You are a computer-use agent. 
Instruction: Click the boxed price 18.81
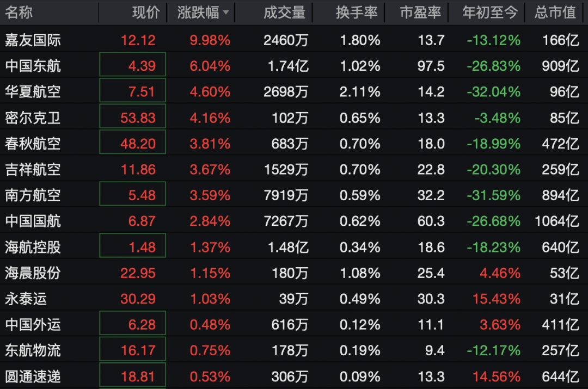[133, 375]
